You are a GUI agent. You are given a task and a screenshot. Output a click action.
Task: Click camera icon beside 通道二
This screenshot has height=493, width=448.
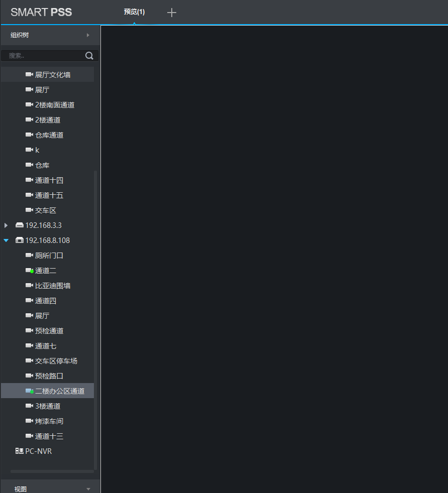(x=30, y=271)
